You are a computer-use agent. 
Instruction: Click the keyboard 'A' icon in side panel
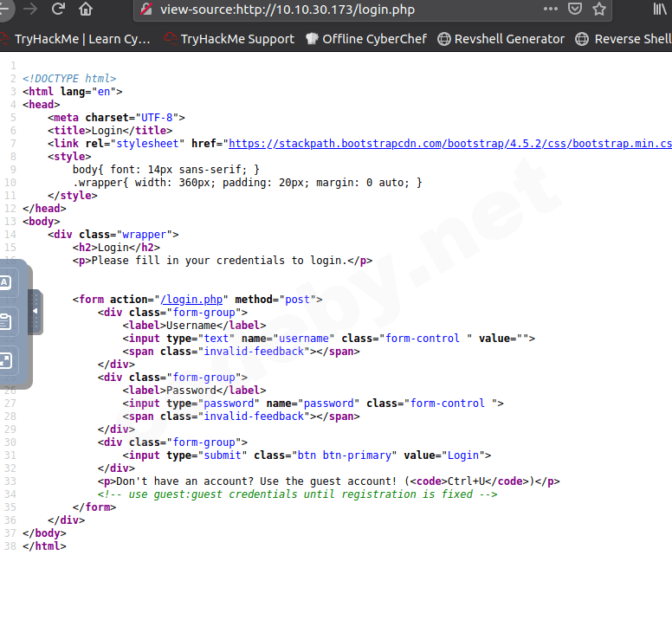coord(5,282)
